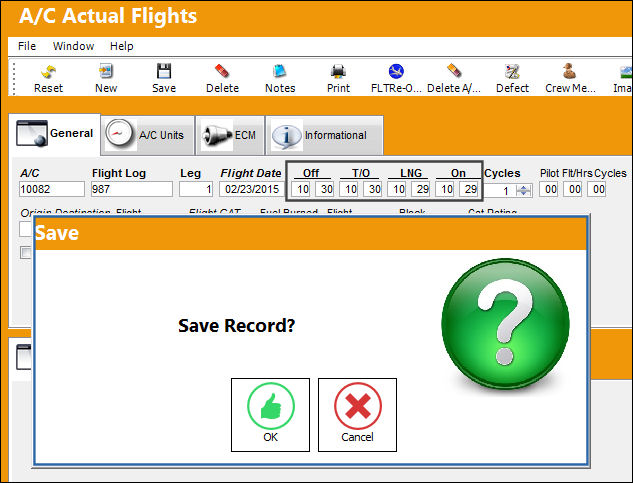This screenshot has width=633, height=483.
Task: Click the Cycles stepper arrows
Action: tap(524, 190)
